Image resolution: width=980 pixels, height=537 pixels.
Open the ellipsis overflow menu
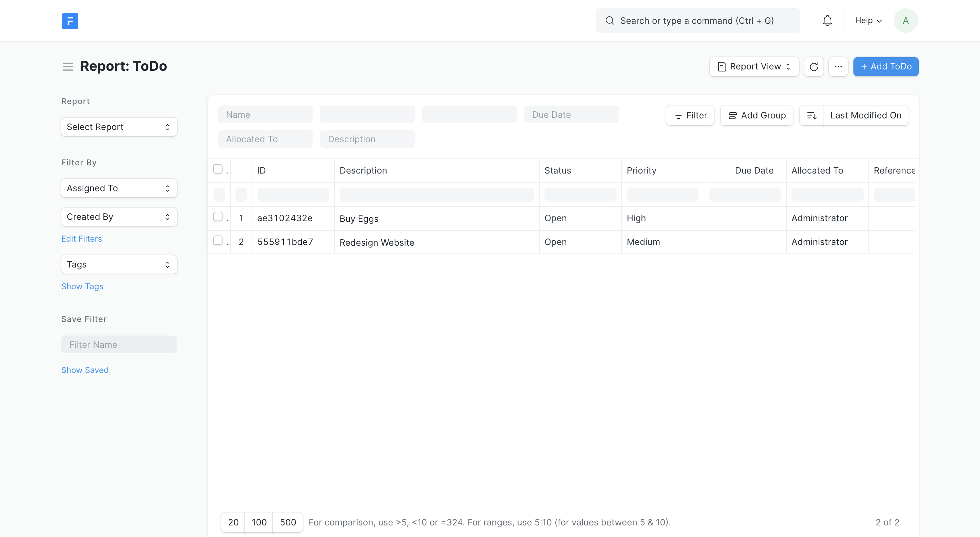838,67
